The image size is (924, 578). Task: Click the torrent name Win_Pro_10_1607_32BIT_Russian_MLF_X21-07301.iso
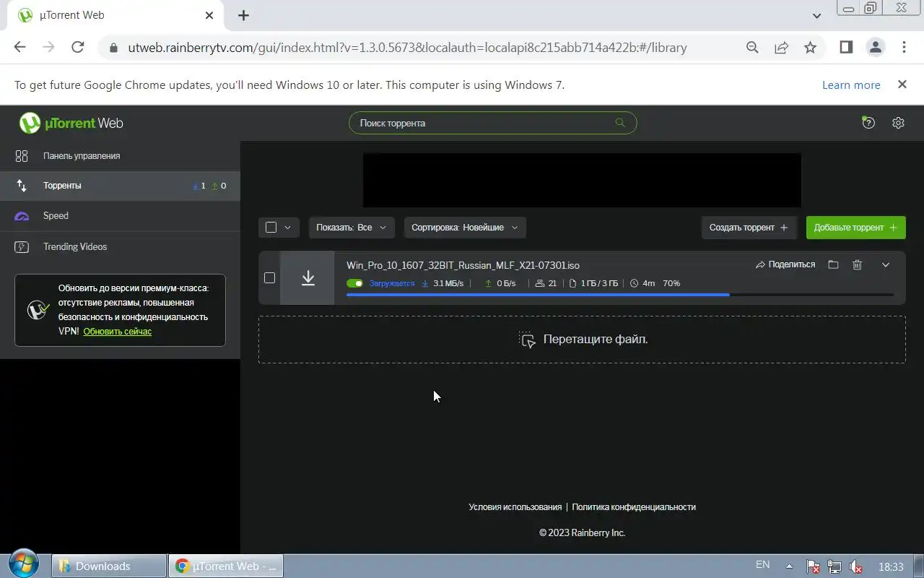[x=463, y=265]
